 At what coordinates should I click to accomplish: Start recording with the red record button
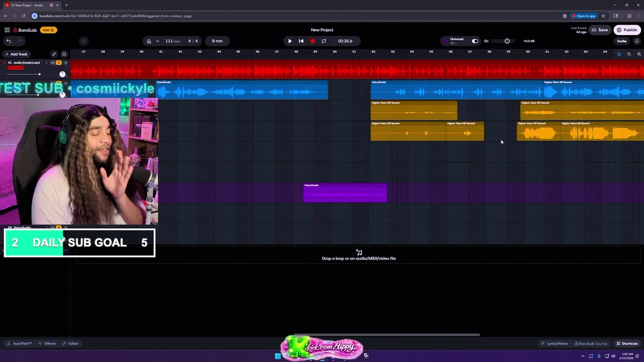(x=312, y=41)
